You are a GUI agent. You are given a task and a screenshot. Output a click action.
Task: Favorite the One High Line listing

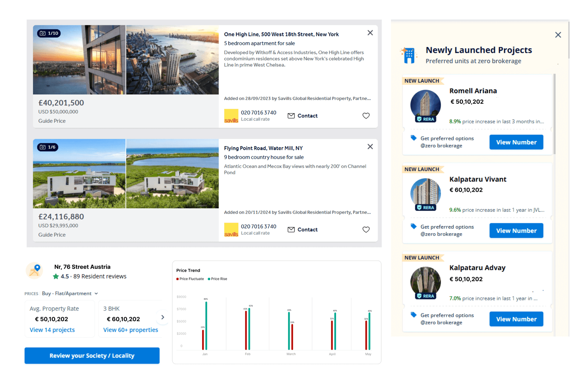pyautogui.click(x=366, y=116)
